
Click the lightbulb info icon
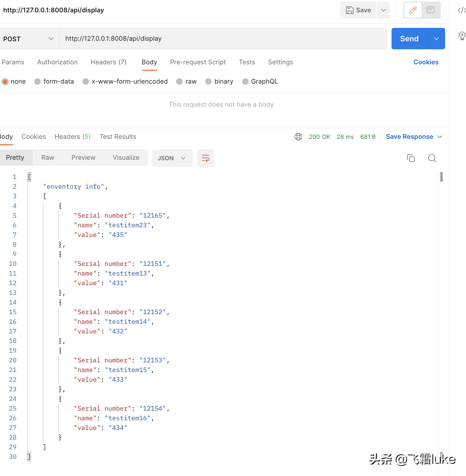(462, 36)
